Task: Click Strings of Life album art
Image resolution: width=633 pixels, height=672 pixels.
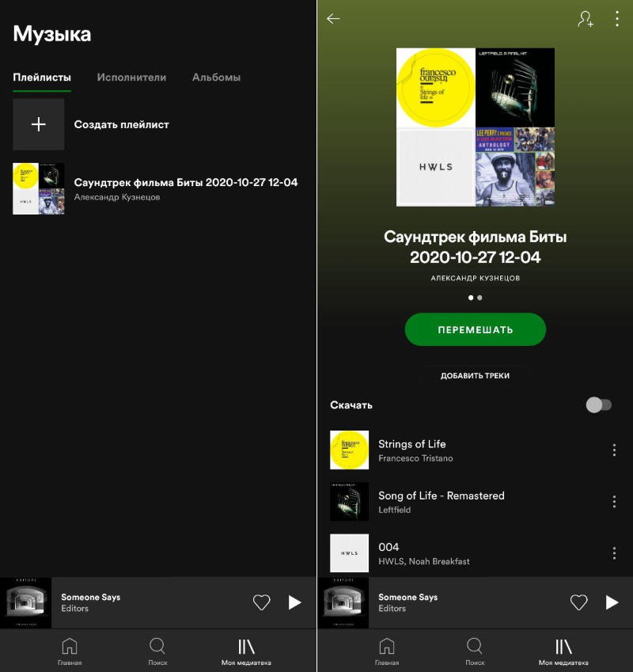Action: tap(349, 450)
